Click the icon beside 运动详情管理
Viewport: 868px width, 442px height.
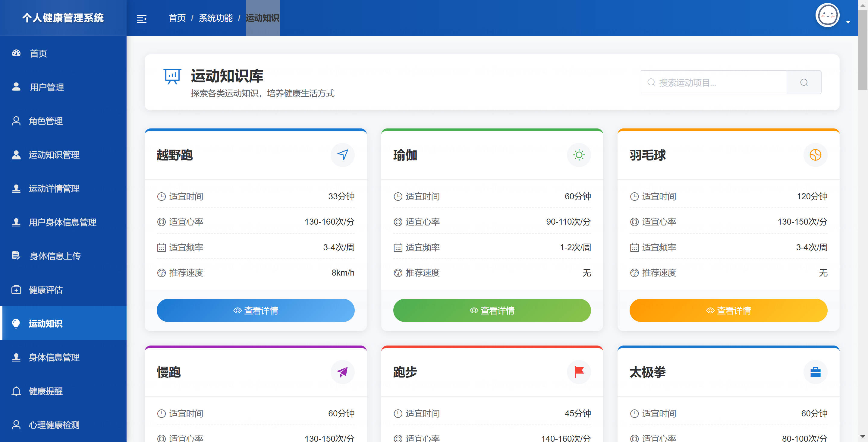16,188
